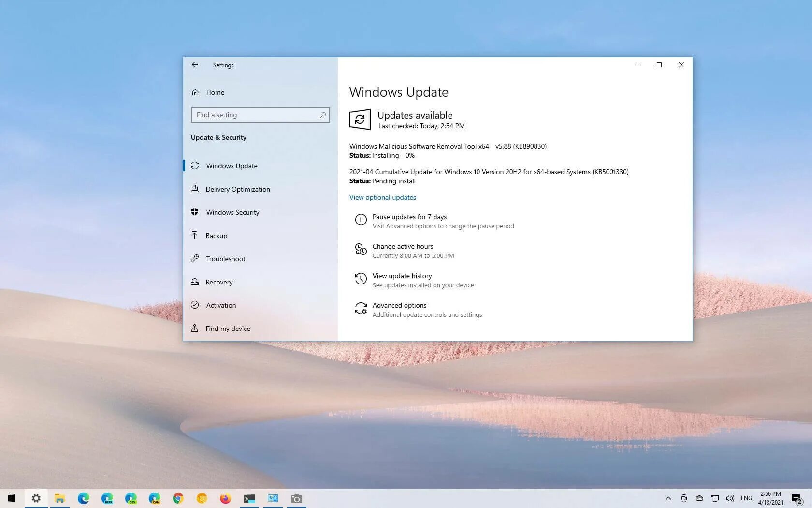Launch Edge Canary from the taskbar
The height and width of the screenshot is (508, 812).
(x=154, y=498)
